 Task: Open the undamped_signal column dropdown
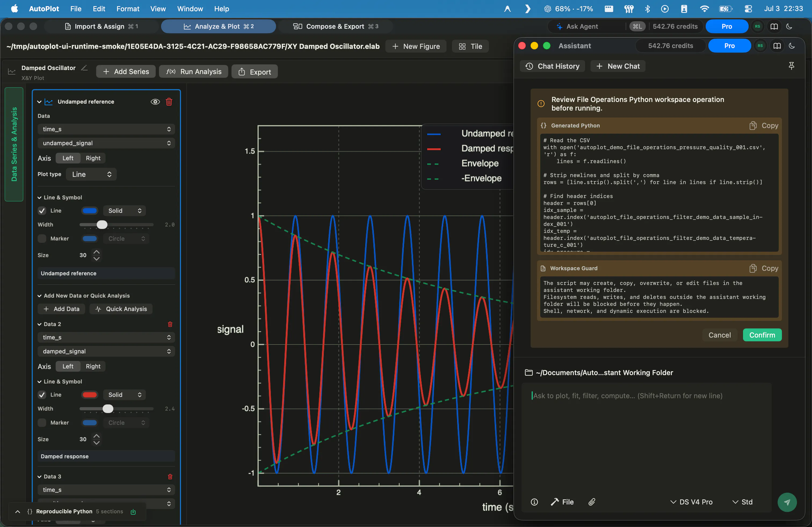pos(106,143)
